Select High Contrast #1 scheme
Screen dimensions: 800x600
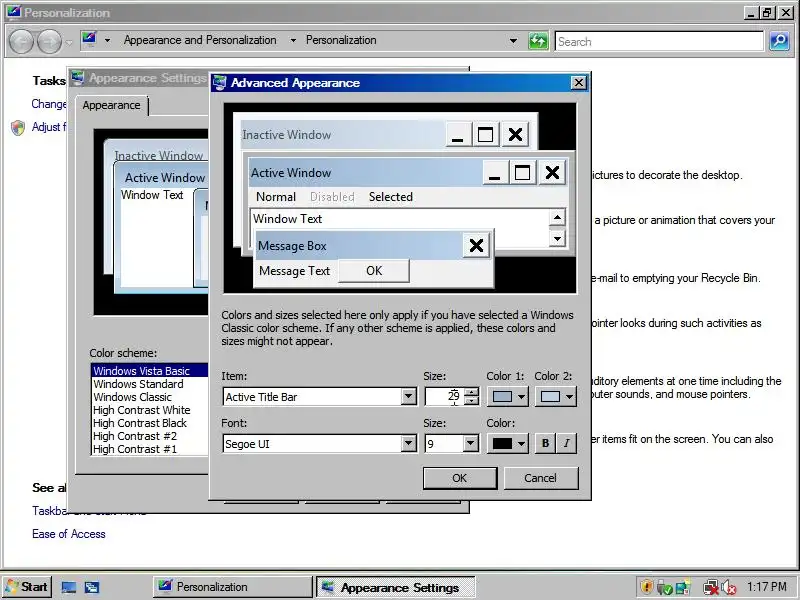[149, 449]
